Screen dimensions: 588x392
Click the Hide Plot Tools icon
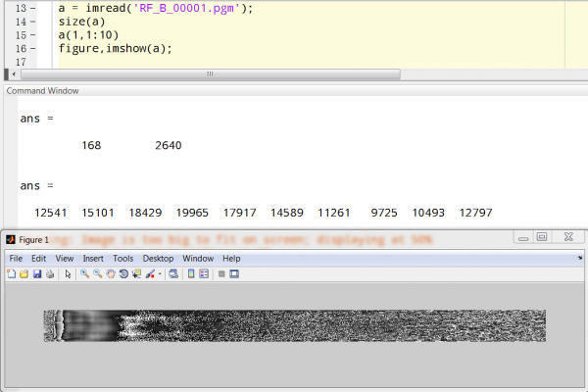click(x=221, y=274)
